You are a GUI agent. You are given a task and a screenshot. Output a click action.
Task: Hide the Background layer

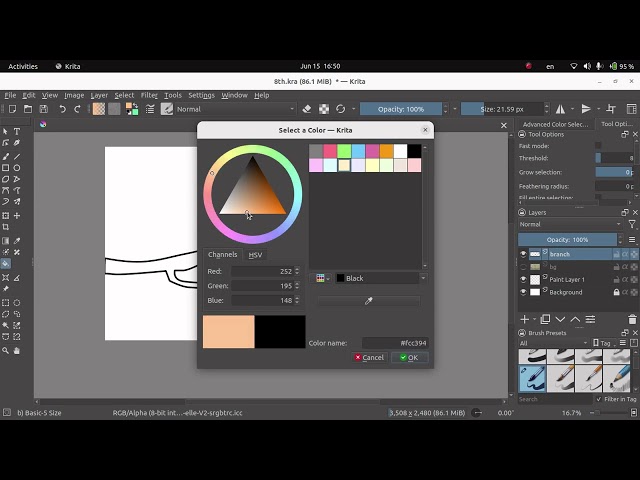click(523, 292)
